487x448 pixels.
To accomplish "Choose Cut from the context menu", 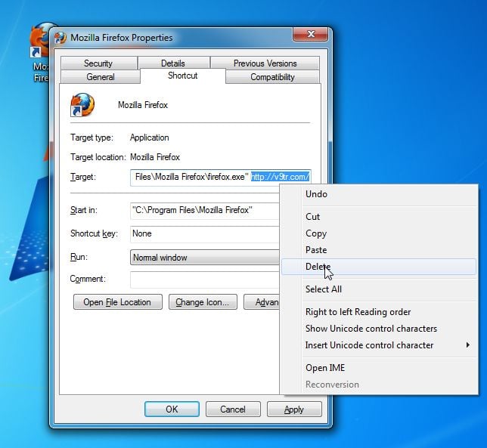I will (379, 217).
